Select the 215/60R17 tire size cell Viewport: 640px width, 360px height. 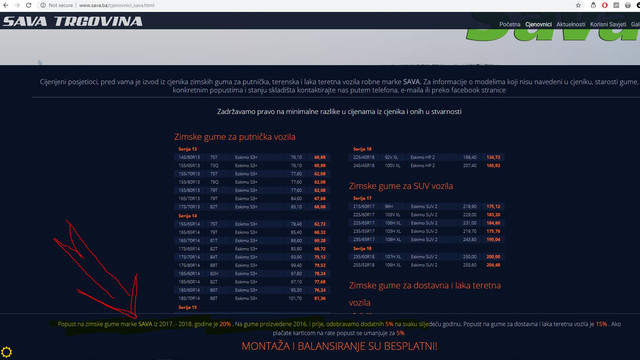pyautogui.click(x=364, y=207)
